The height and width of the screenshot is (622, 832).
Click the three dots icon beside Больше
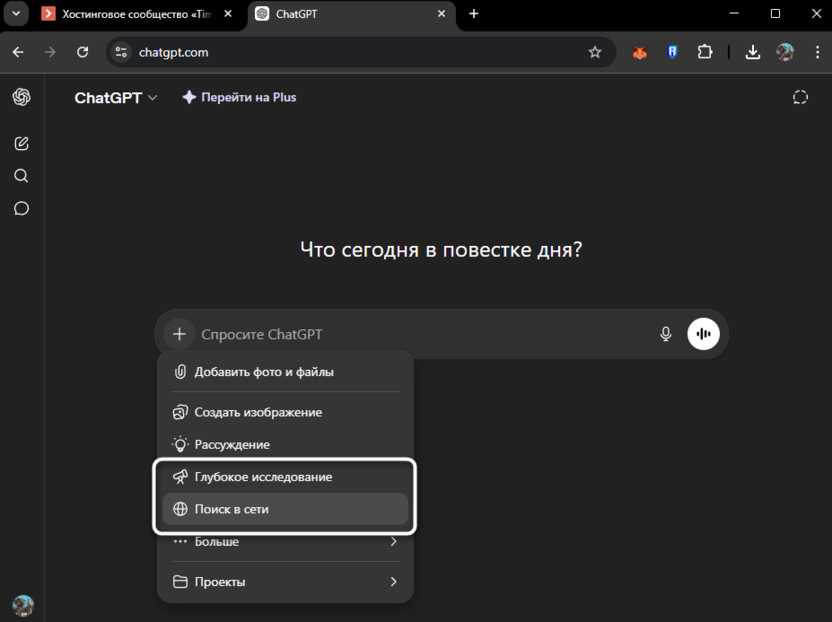180,541
